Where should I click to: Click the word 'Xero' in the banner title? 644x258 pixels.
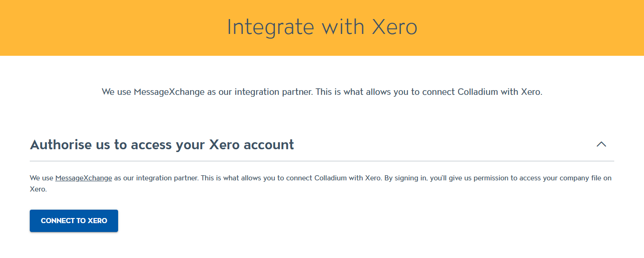(394, 27)
